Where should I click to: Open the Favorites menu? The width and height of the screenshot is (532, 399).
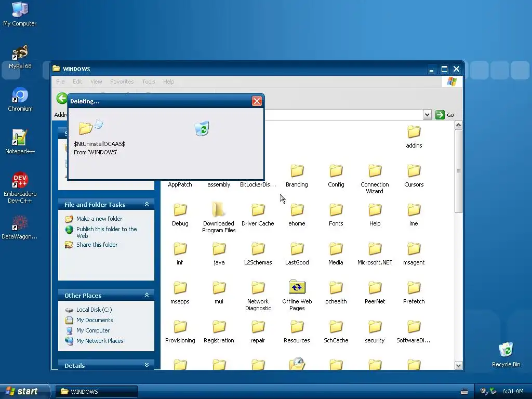[122, 82]
